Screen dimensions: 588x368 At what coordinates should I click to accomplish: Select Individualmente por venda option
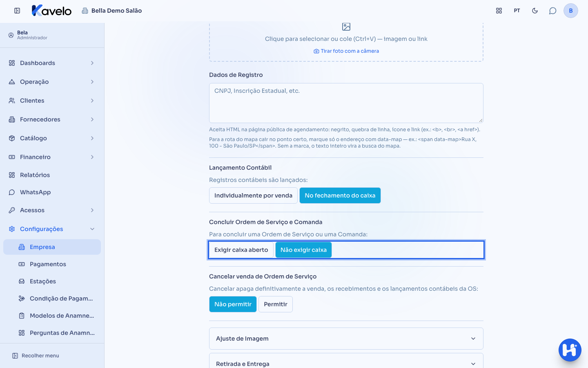click(x=253, y=195)
